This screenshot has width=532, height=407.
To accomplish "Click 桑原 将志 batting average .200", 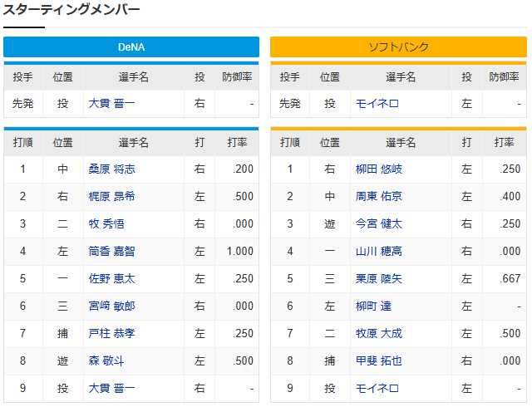I will tap(243, 169).
